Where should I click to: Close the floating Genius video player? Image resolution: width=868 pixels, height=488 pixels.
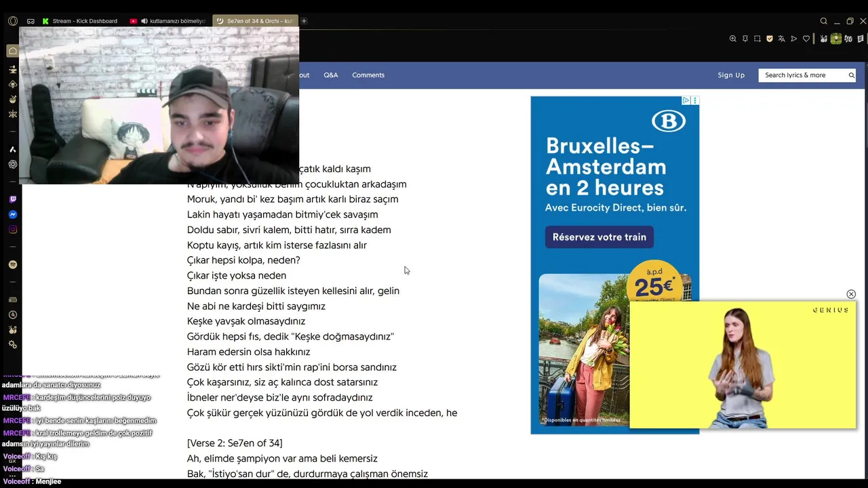coord(851,294)
